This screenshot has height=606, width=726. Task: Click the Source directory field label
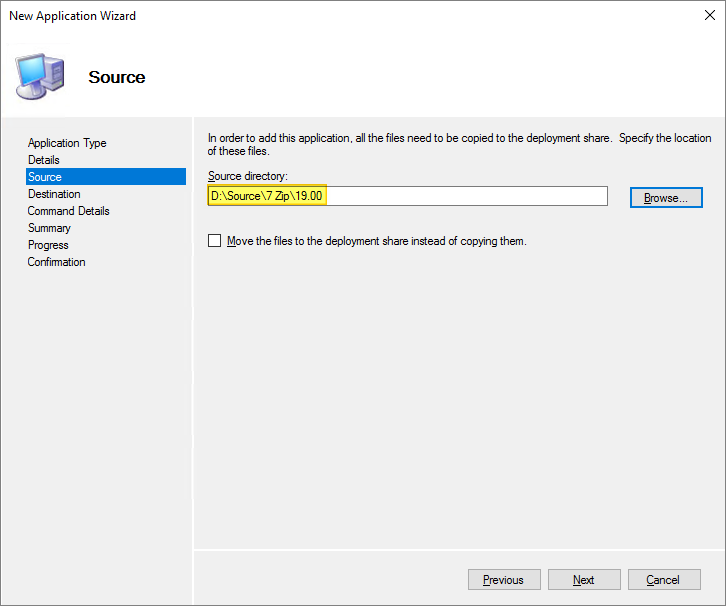[248, 176]
